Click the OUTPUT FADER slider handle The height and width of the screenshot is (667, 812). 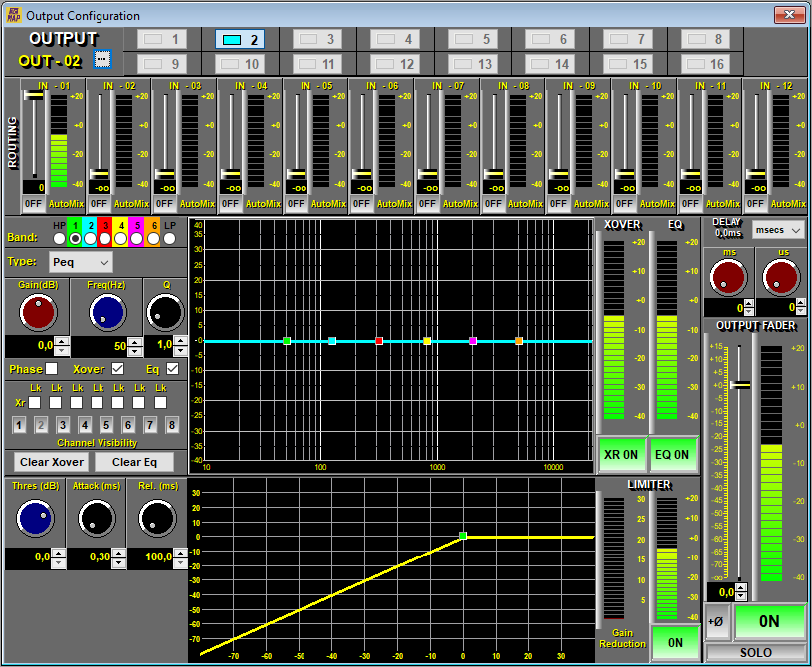[x=739, y=385]
